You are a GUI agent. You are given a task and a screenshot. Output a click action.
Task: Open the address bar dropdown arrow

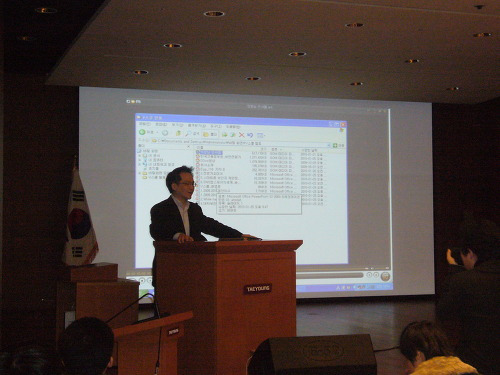[x=329, y=145]
